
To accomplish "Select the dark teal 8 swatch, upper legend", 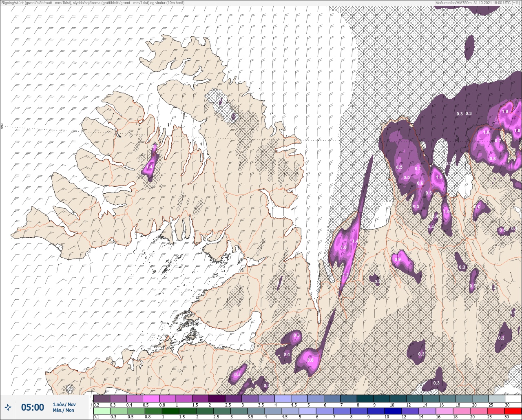I will tap(365, 398).
